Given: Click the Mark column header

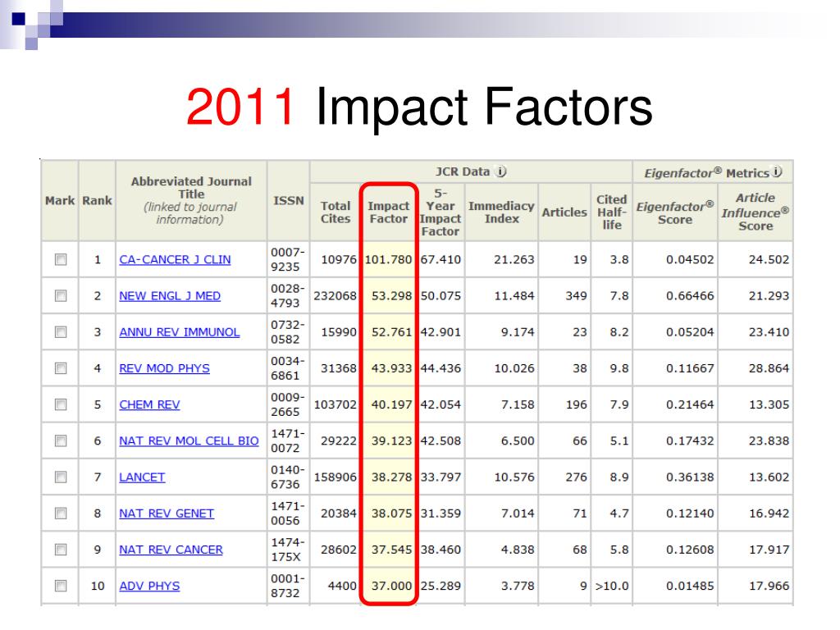Looking at the screenshot, I should point(60,200).
